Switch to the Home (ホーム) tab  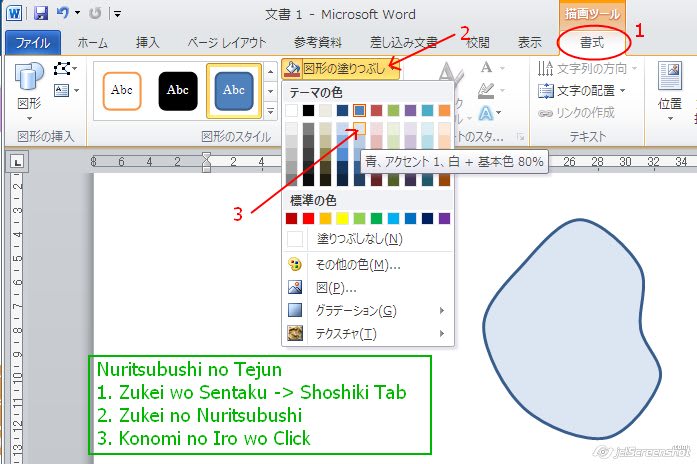[x=93, y=42]
